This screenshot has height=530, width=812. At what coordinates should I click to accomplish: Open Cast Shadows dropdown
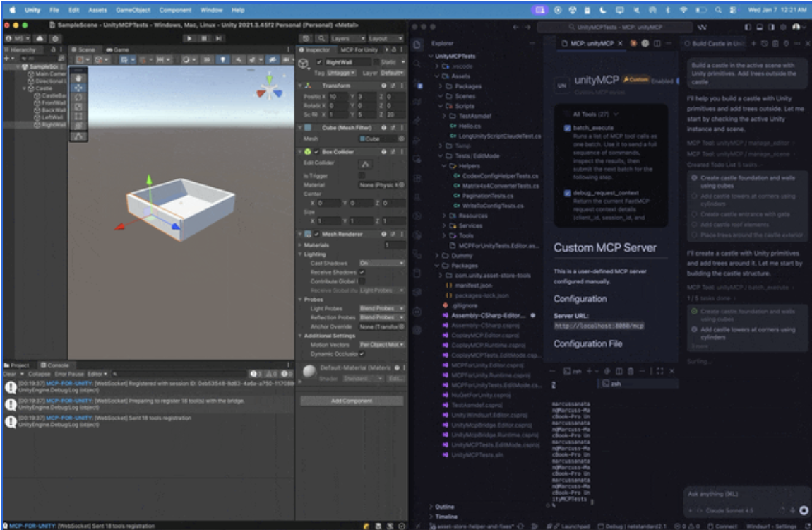382,263
